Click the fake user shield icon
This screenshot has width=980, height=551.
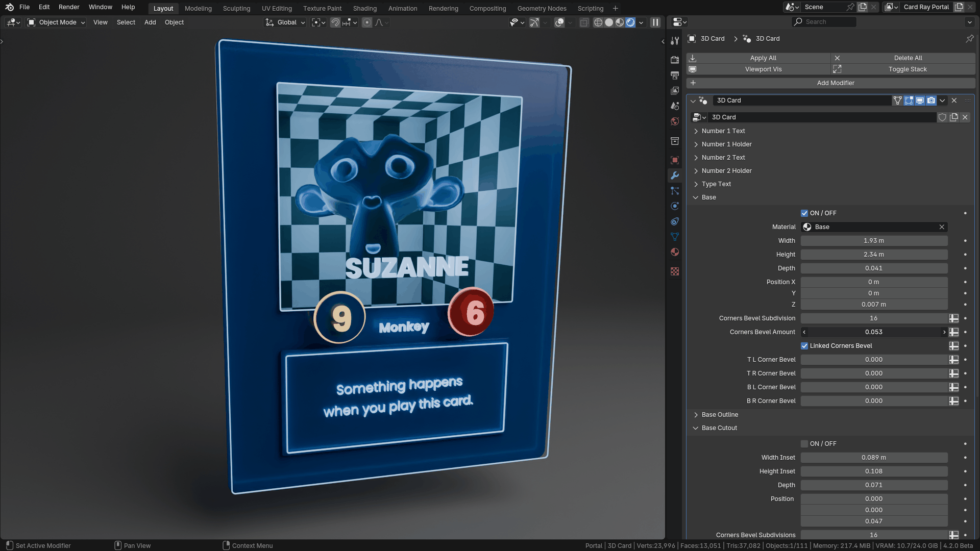tap(942, 117)
